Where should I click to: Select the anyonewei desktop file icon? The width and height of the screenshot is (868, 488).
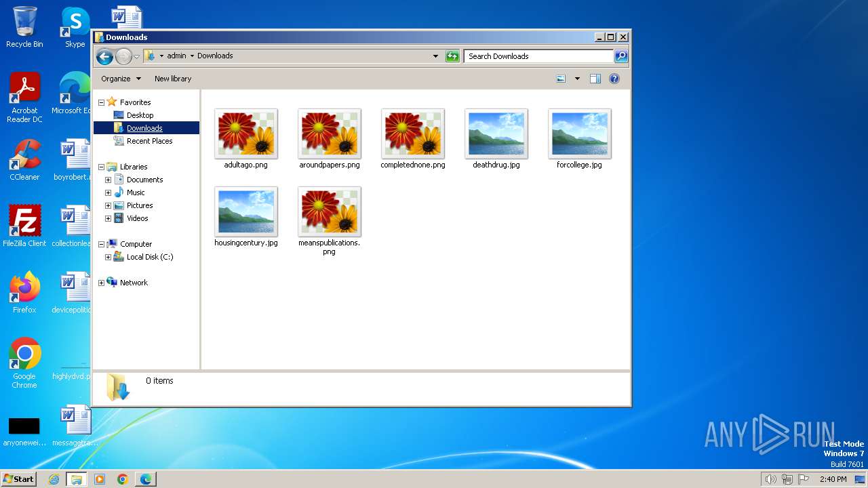pyautogui.click(x=24, y=430)
